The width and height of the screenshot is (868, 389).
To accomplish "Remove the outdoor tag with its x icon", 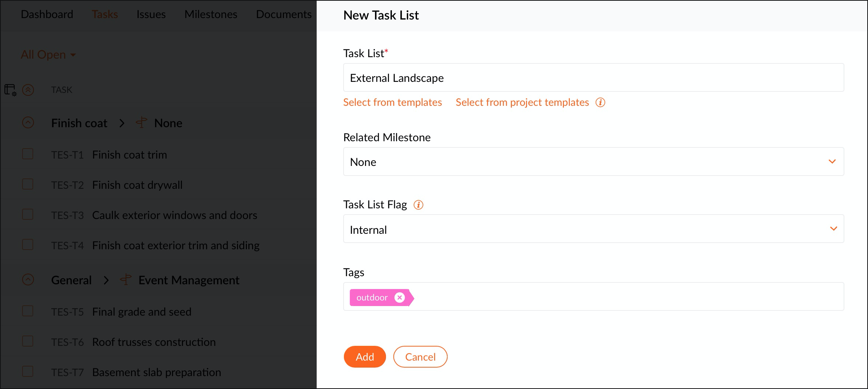I will pyautogui.click(x=400, y=298).
